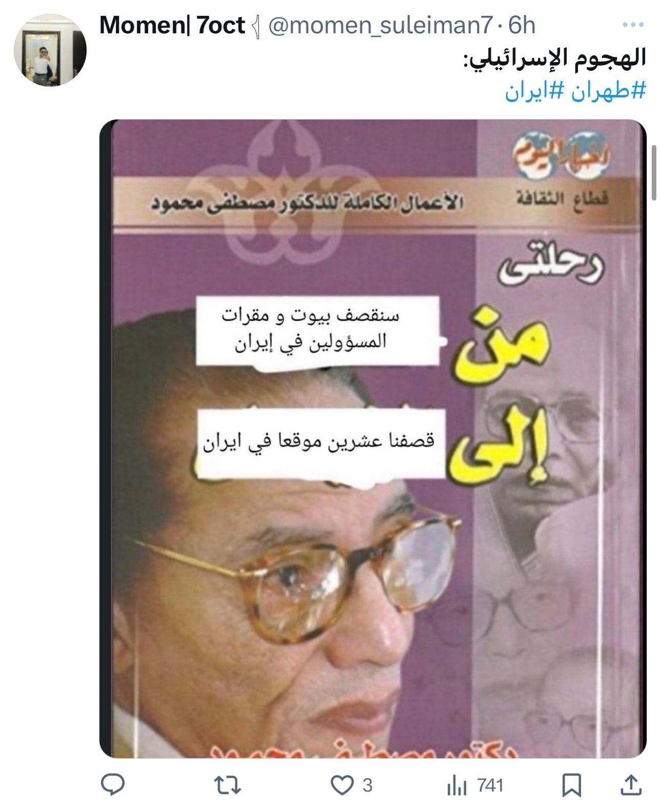Click the ribbon emoji beside the display name
661x812 pixels.
tap(256, 26)
